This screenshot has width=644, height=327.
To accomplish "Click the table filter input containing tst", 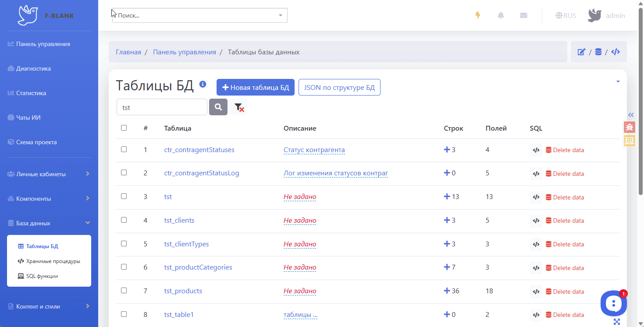I will [x=161, y=107].
